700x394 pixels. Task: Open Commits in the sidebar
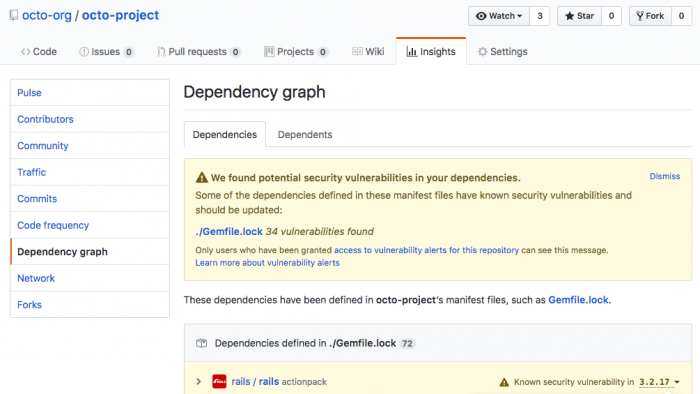[x=90, y=199]
